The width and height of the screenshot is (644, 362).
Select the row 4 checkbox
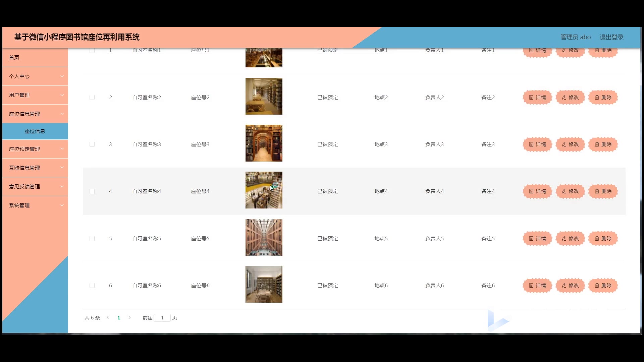coord(92,191)
